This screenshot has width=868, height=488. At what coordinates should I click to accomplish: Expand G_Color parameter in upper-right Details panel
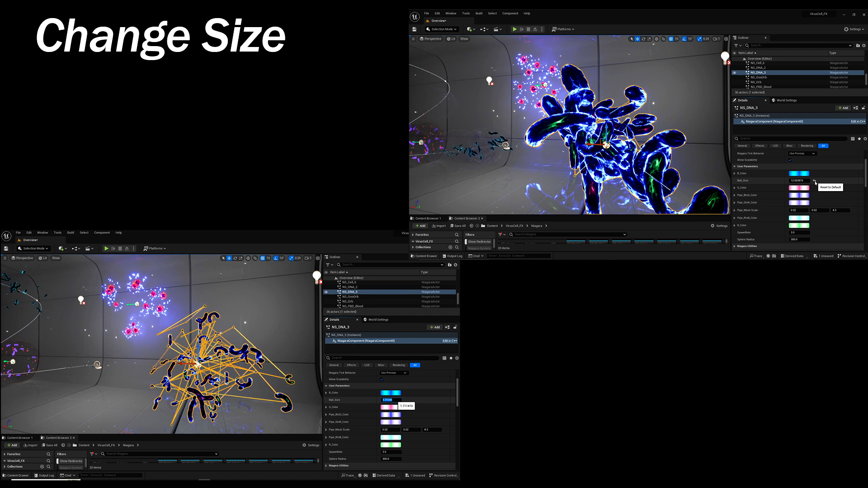(734, 188)
